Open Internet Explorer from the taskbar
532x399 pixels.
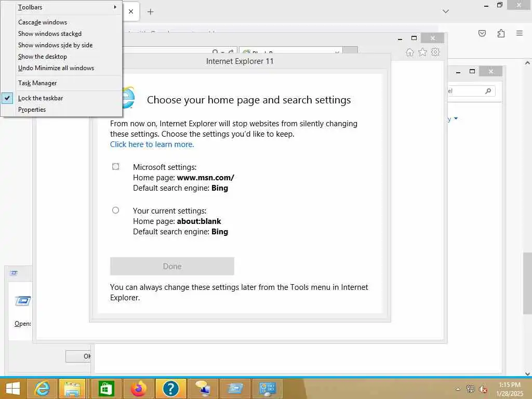(42, 389)
